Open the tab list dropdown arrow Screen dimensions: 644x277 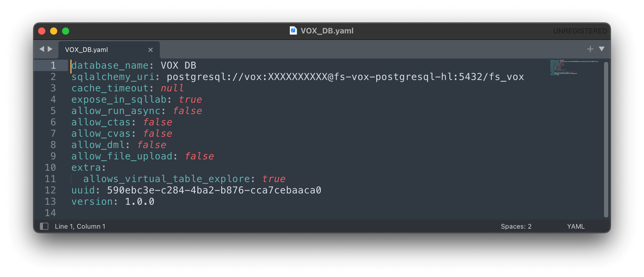click(602, 49)
